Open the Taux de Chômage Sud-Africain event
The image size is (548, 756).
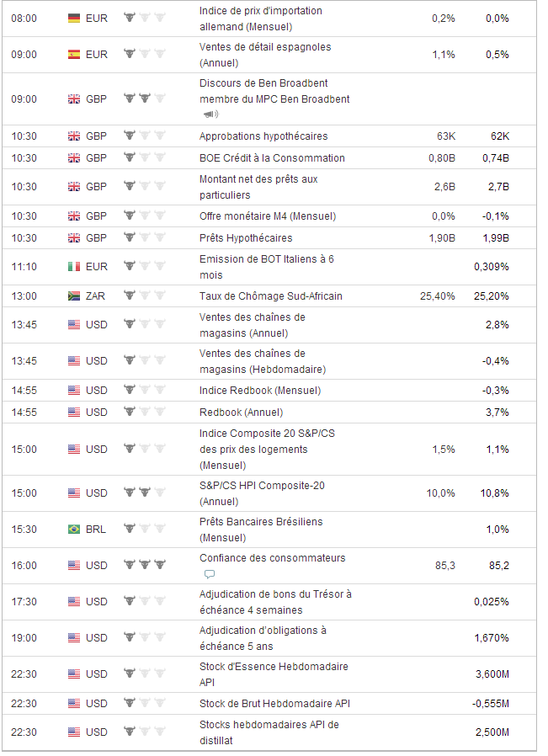coord(270,296)
